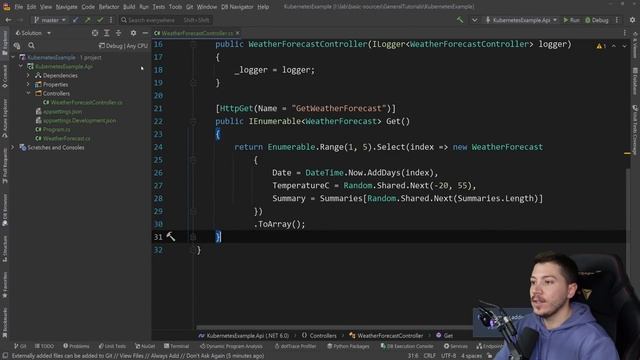Open the KubernetesExample.Api run configuration dropdown
This screenshot has height=360, width=640.
521,20
